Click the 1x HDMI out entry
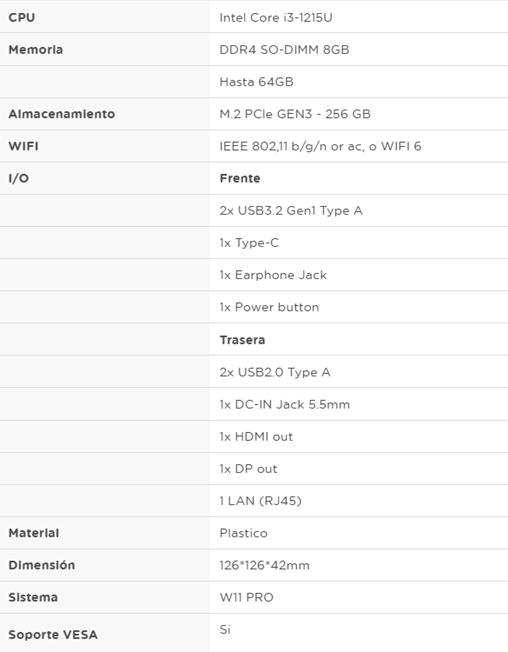This screenshot has height=652, width=508. 256,437
